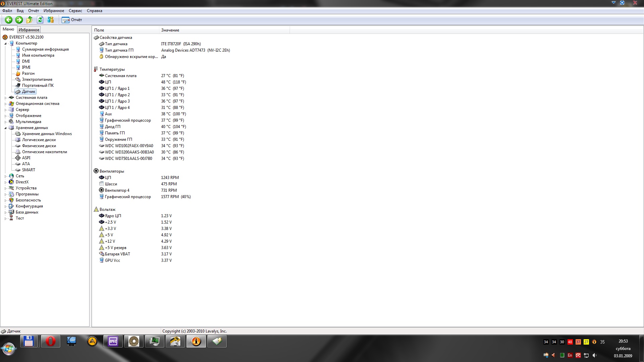644x362 pixels.
Task: Click the volume speaker icon in the tray
Action: [595, 355]
